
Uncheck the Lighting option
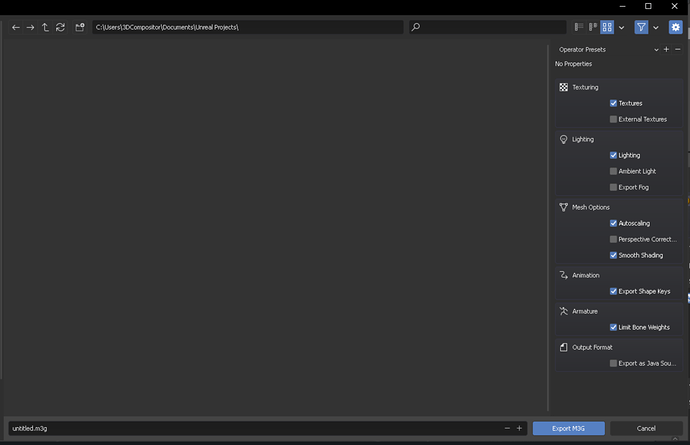click(613, 155)
